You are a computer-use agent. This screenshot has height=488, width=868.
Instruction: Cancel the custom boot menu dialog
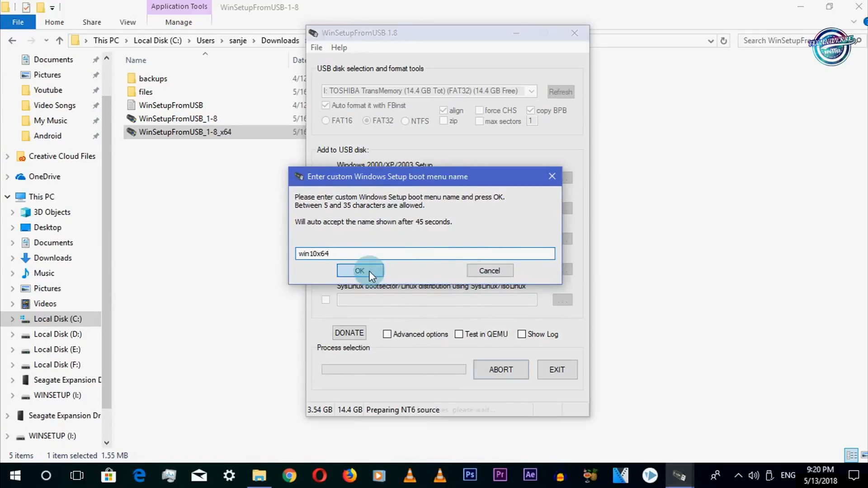(490, 271)
